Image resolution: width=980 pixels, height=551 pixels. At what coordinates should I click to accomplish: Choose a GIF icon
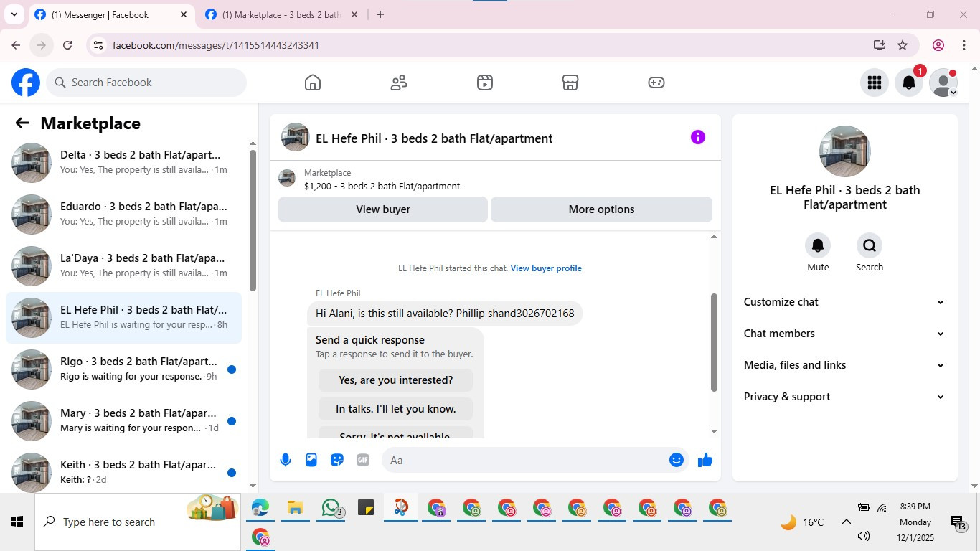pos(363,460)
